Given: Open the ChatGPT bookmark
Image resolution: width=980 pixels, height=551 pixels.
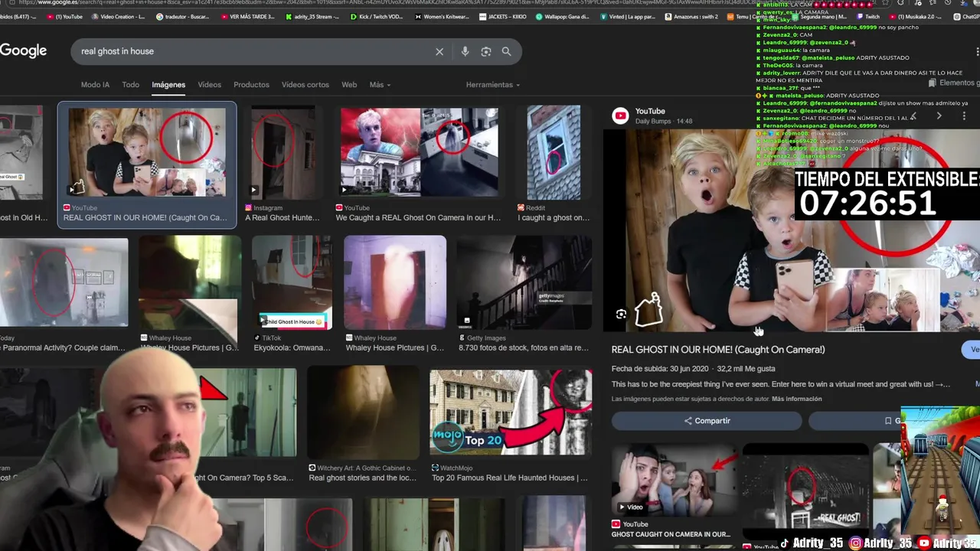Looking at the screenshot, I should pyautogui.click(x=966, y=16).
